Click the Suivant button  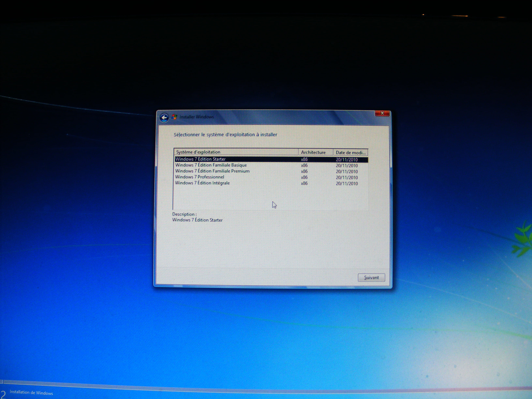pos(371,277)
